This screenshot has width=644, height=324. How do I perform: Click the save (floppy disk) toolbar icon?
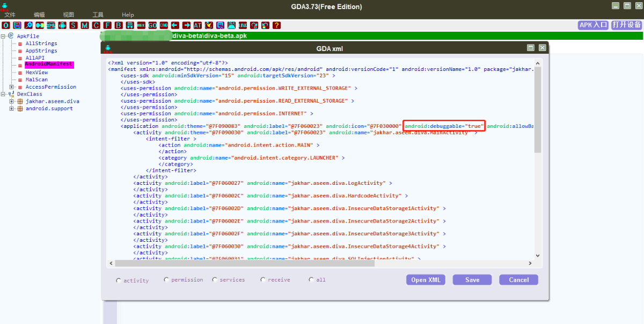click(x=17, y=25)
